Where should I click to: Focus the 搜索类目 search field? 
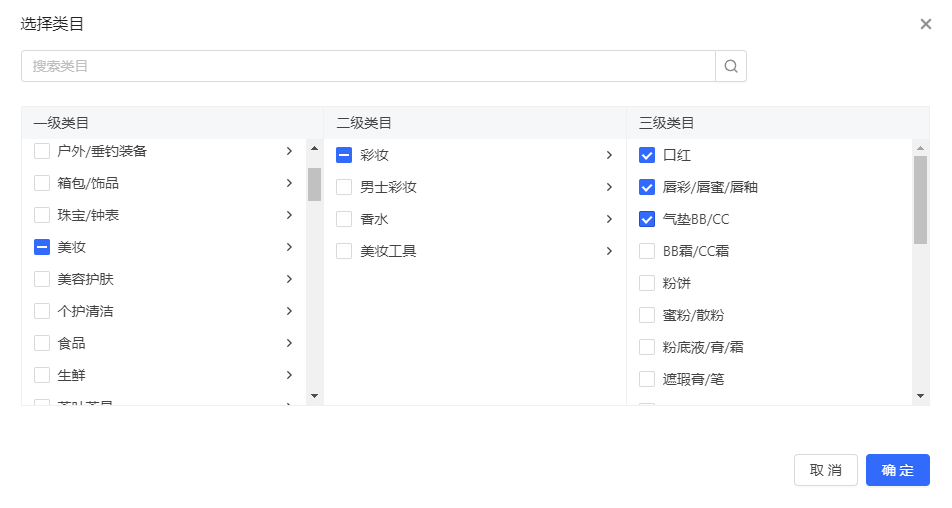click(x=367, y=66)
